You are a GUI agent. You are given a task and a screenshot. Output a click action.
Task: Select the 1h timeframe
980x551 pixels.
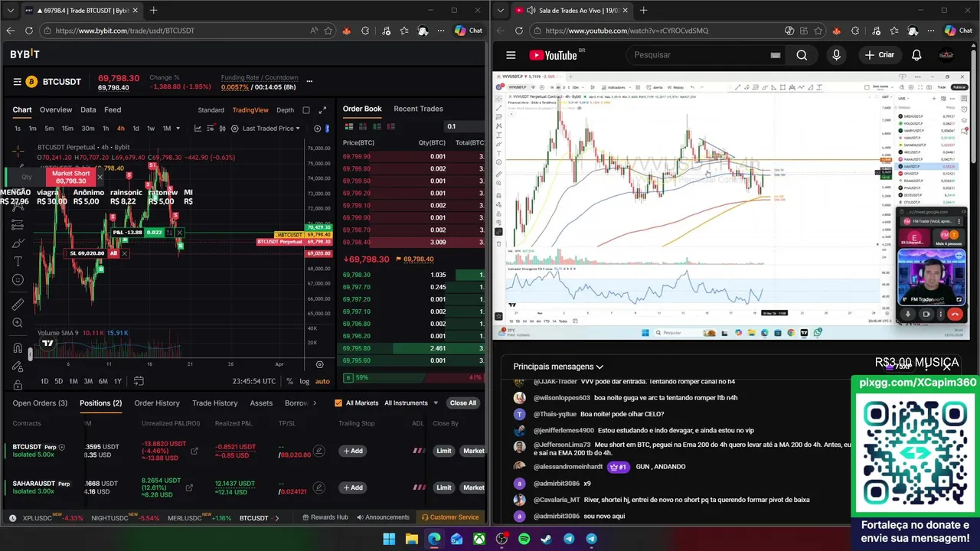(x=106, y=129)
